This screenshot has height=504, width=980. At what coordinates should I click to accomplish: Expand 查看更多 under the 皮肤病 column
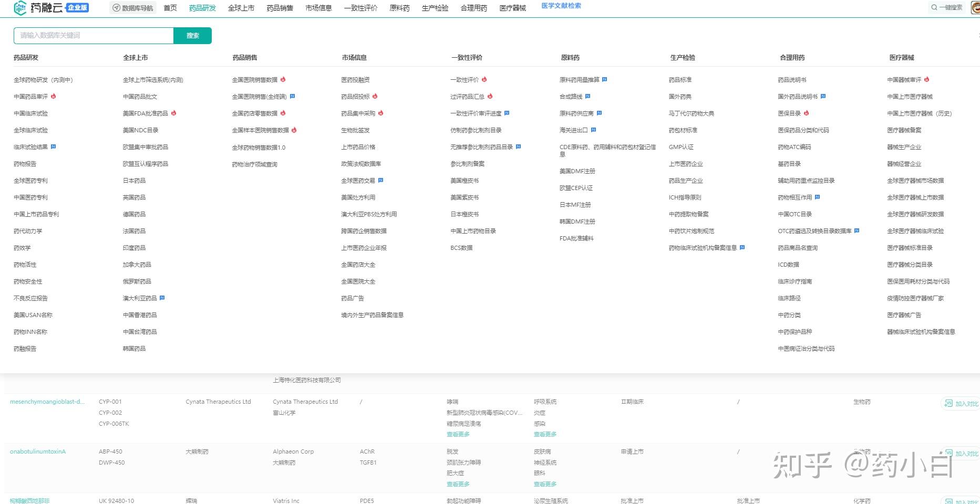(x=545, y=484)
